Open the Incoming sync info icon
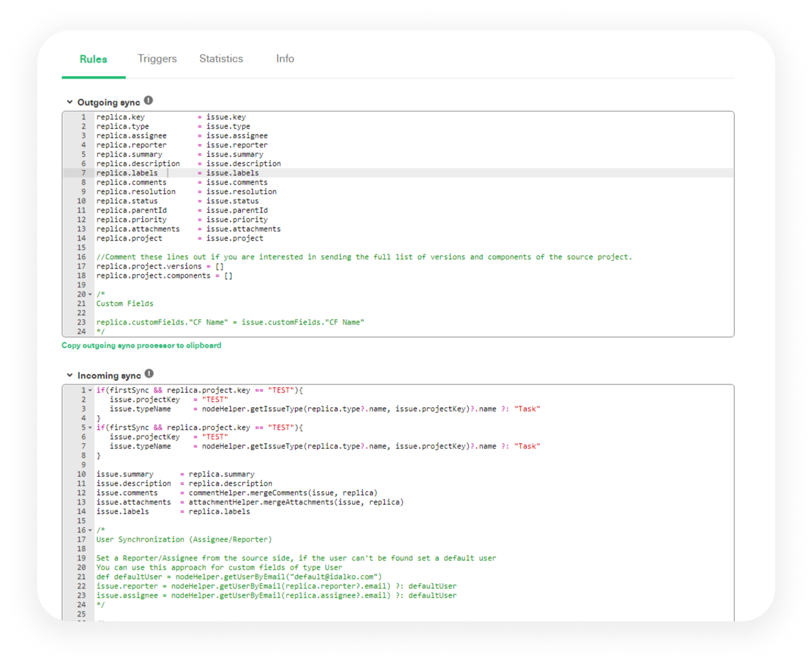Image resolution: width=812 pixels, height=665 pixels. click(149, 374)
